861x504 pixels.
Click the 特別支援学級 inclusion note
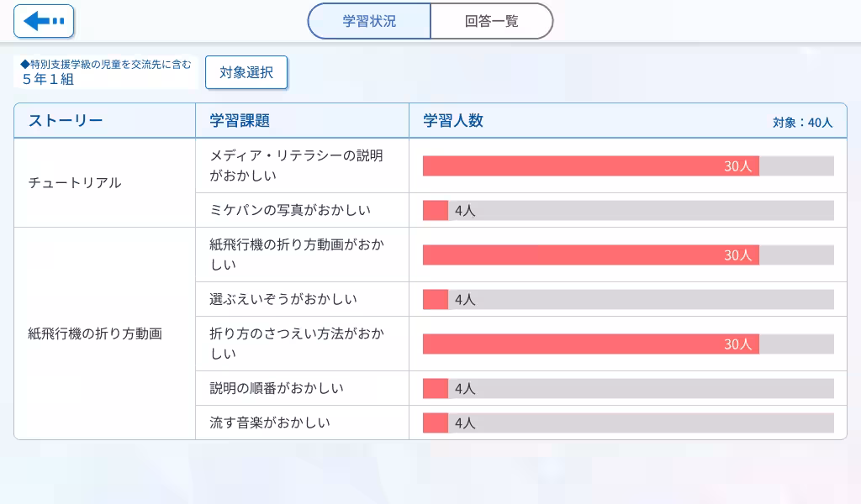pos(105,63)
